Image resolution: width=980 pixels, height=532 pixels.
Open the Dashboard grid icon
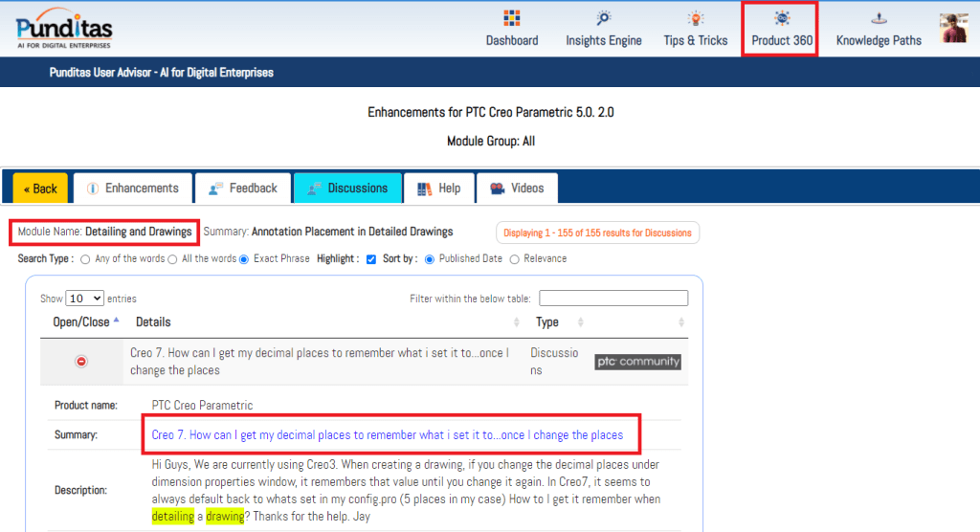pos(511,19)
